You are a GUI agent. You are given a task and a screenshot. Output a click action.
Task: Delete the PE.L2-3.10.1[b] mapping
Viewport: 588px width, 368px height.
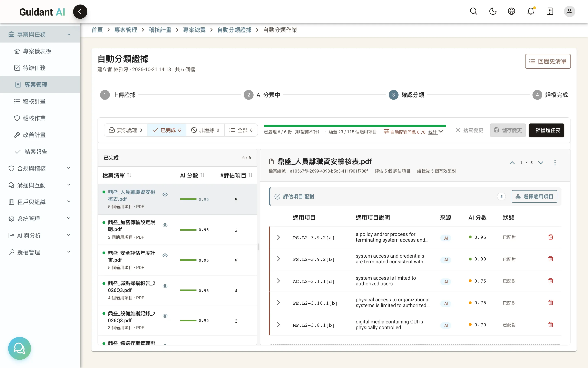point(551,303)
